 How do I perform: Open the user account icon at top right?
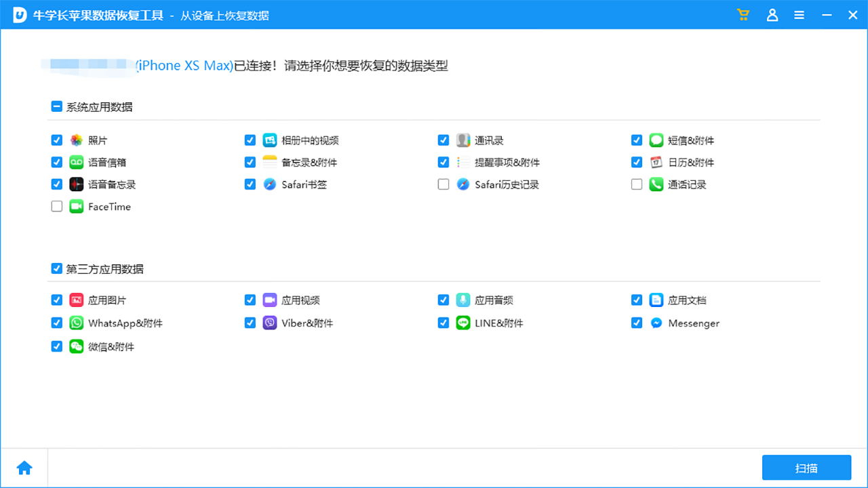(x=772, y=14)
